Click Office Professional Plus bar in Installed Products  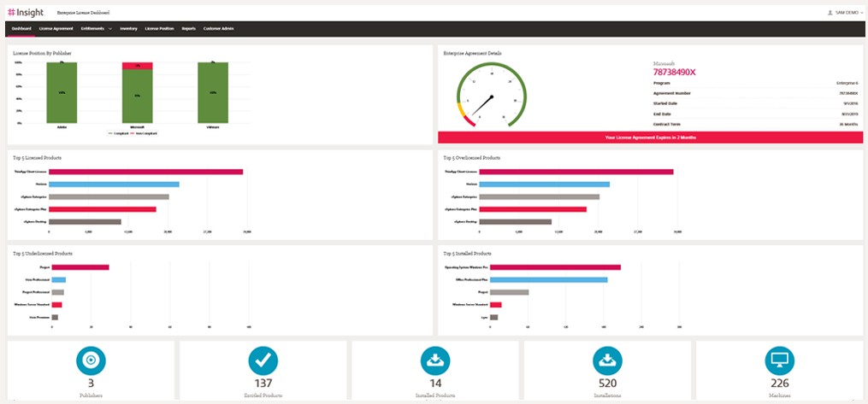coord(548,279)
